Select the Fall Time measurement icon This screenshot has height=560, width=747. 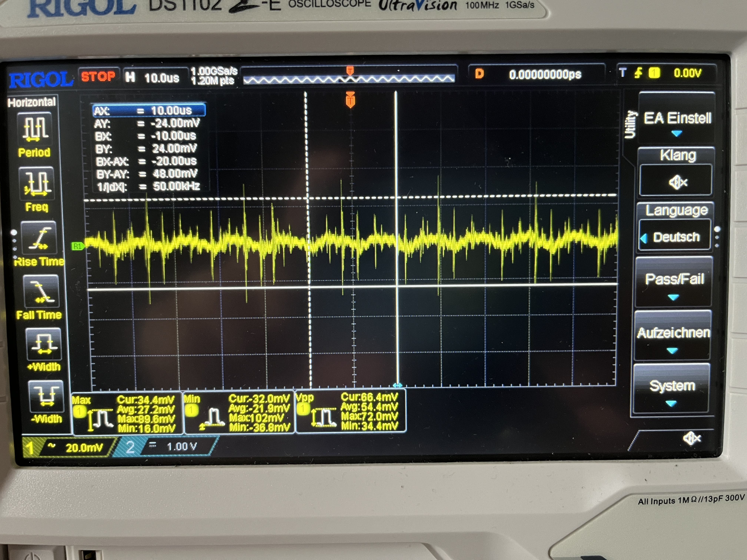41,291
